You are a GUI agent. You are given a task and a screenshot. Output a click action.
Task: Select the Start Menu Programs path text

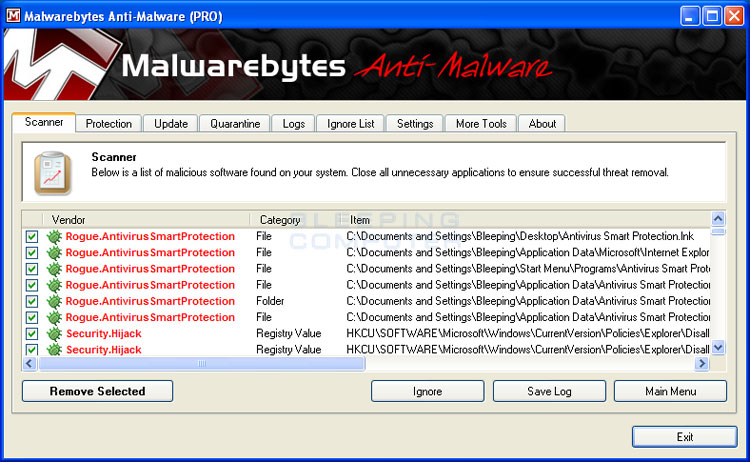click(528, 269)
